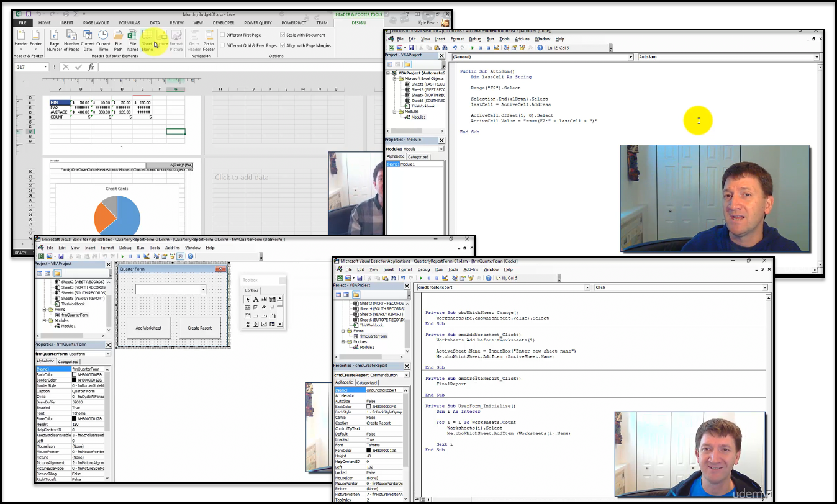Switch to Categorized tab in Module1 properties
This screenshot has height=504, width=837.
tap(418, 157)
